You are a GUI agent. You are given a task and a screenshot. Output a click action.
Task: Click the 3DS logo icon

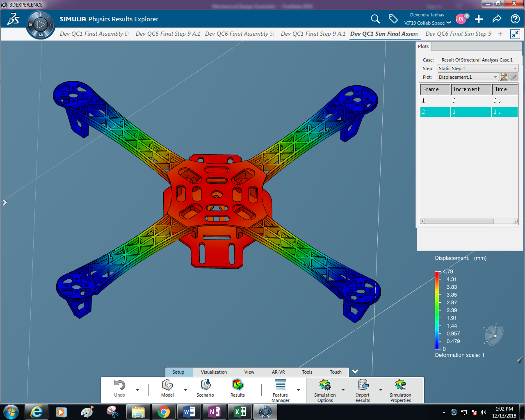[13, 19]
